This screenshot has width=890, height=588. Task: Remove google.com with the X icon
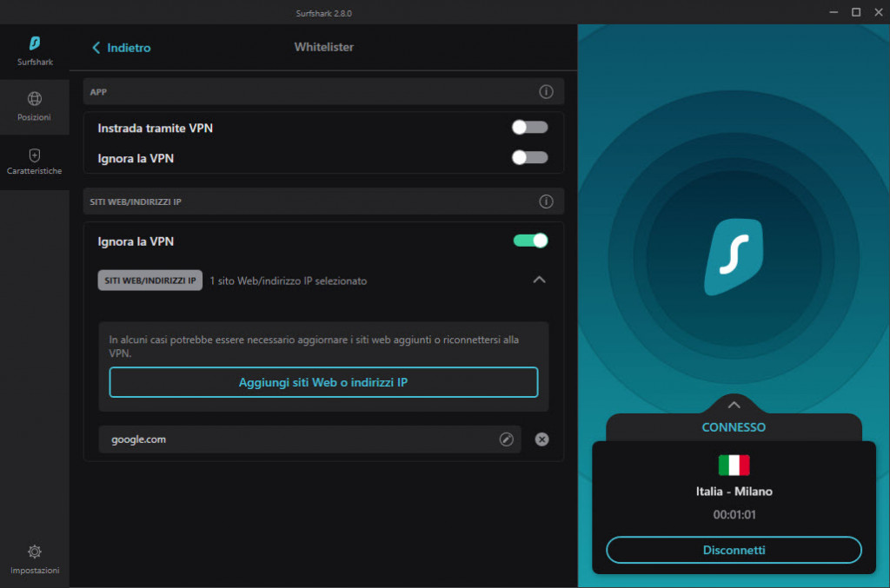(542, 439)
